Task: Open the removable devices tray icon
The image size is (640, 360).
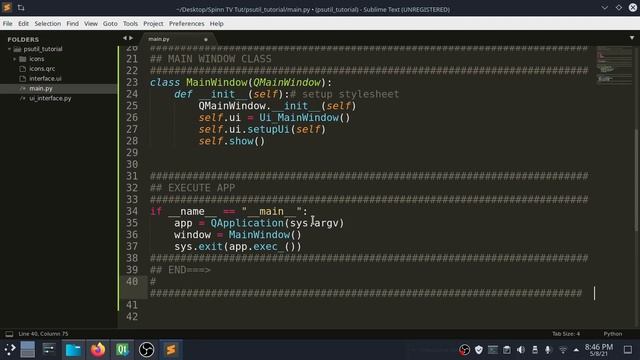Action: [x=535, y=350]
